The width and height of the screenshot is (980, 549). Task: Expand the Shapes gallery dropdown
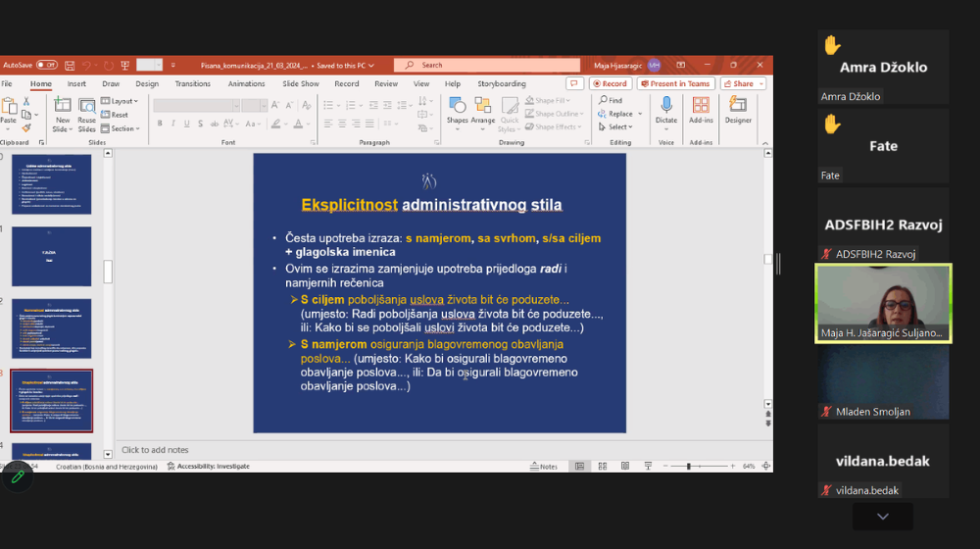pos(457,129)
